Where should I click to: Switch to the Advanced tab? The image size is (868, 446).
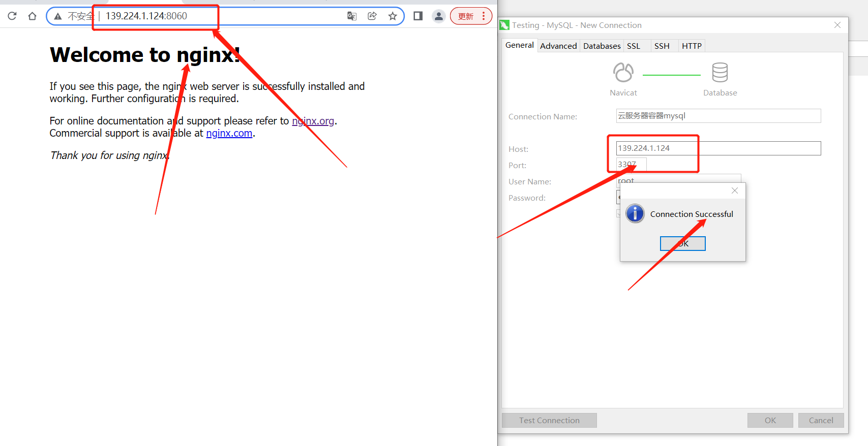[x=558, y=46]
